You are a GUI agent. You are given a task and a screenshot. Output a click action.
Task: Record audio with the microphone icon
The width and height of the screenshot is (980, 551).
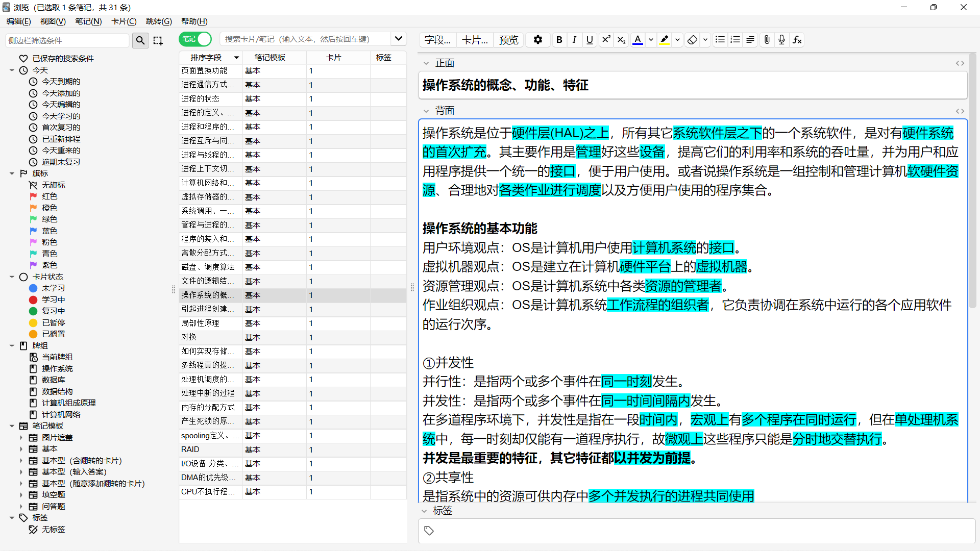pyautogui.click(x=782, y=40)
